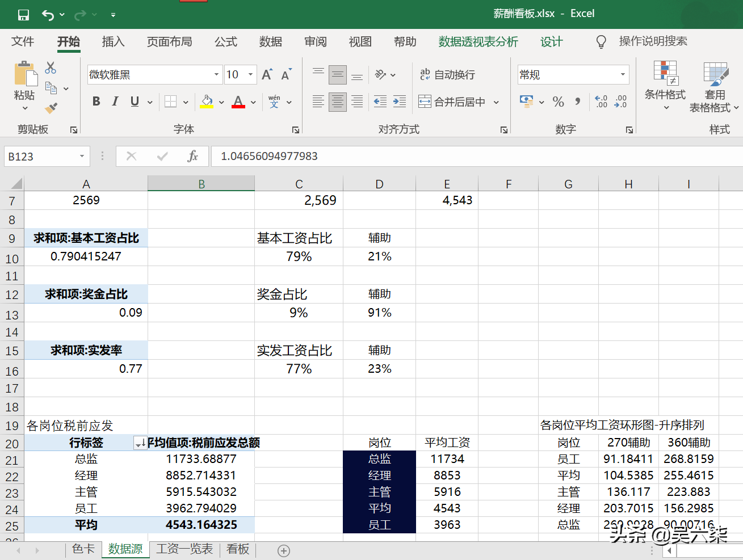Undo the last action
This screenshot has height=560, width=743.
click(x=48, y=15)
